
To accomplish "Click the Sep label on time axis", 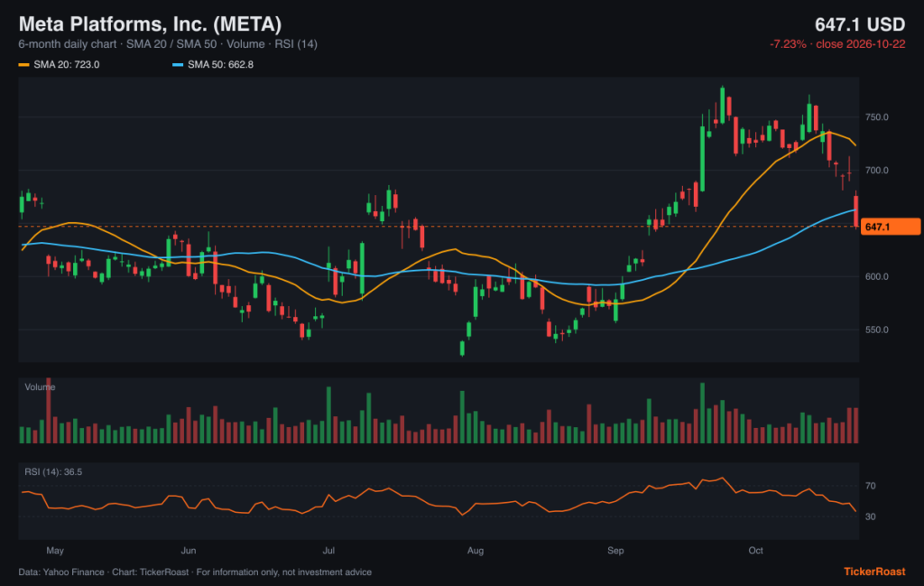I will pos(615,551).
